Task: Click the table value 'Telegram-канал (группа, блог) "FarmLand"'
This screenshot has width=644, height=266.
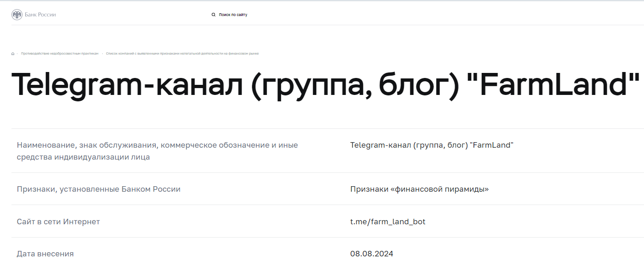Action: coord(432,145)
